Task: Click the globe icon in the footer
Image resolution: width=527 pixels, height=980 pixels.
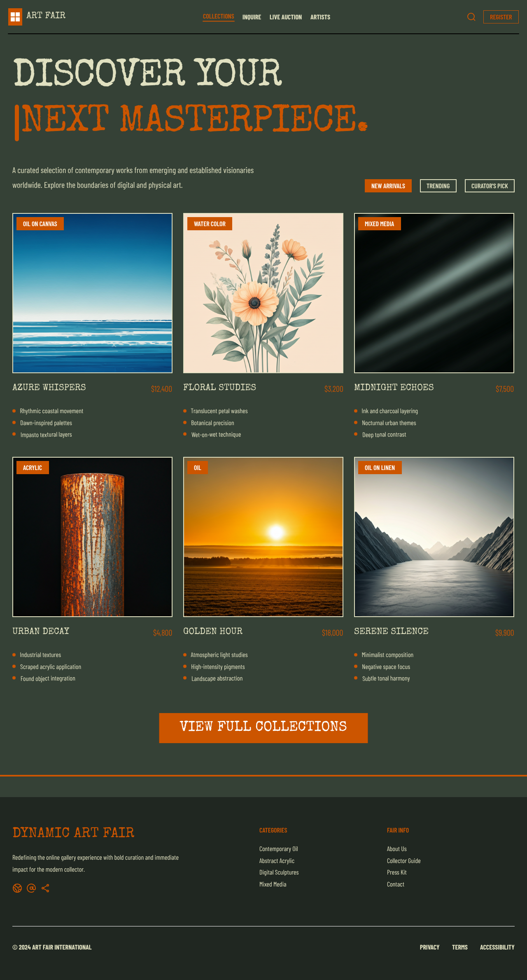Action: 17,888
